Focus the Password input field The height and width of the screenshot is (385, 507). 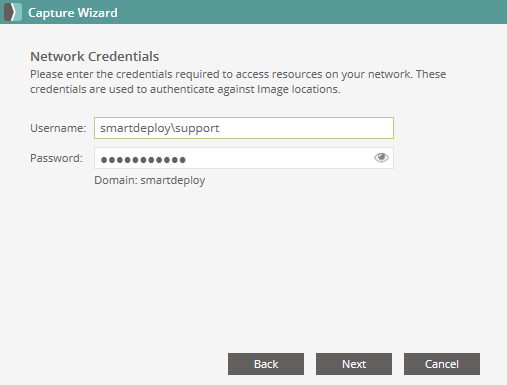(x=244, y=158)
